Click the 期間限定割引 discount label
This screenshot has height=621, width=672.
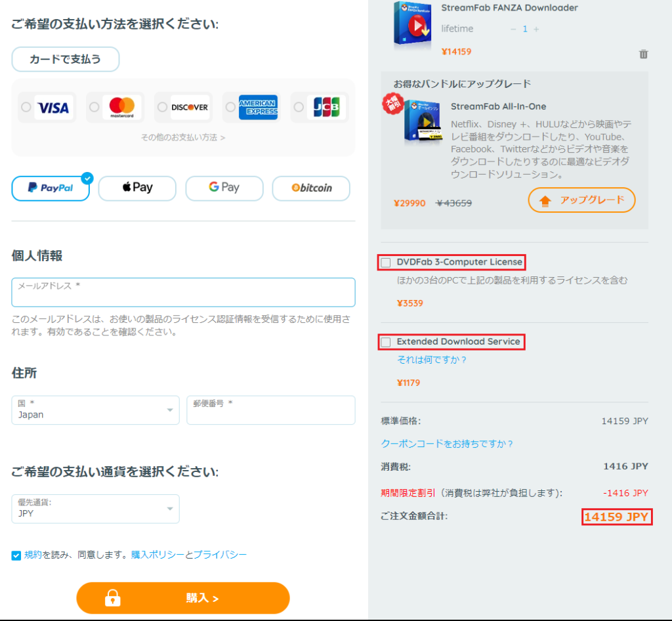pos(408,493)
